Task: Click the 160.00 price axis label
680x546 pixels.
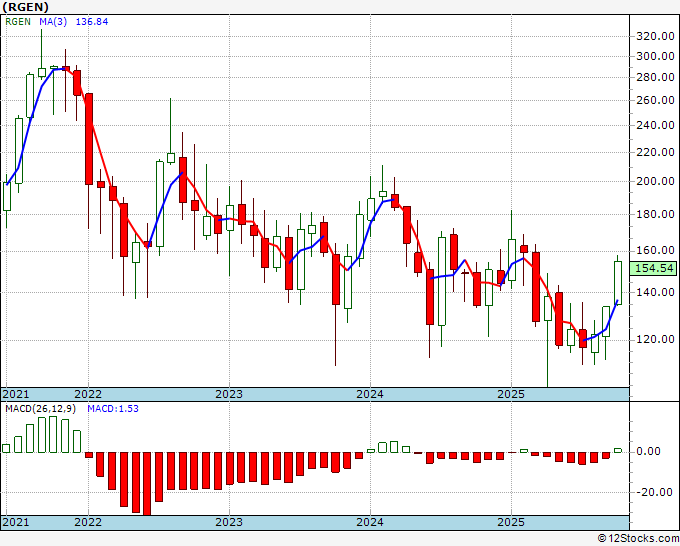Action: pyautogui.click(x=655, y=251)
